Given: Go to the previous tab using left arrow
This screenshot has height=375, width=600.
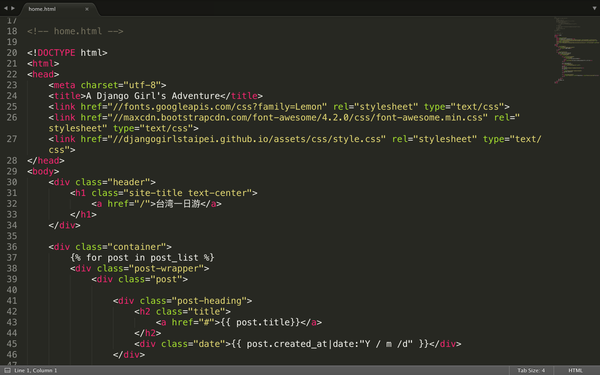Looking at the screenshot, I should pyautogui.click(x=6, y=8).
